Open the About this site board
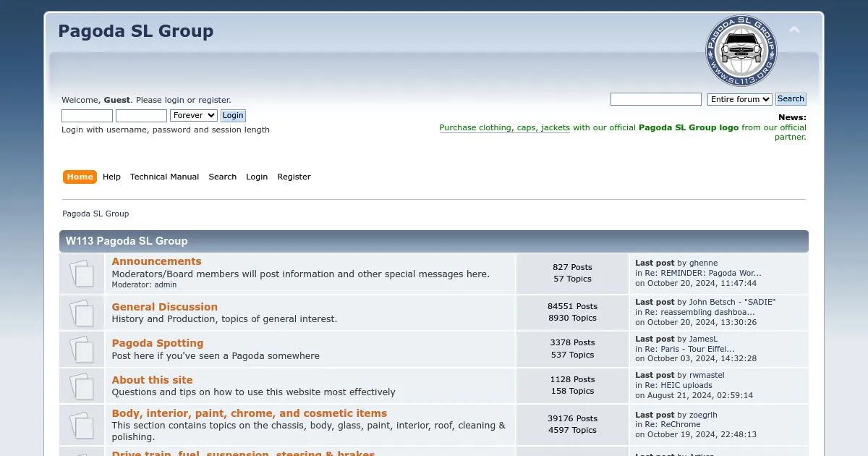This screenshot has height=456, width=868. pos(152,380)
